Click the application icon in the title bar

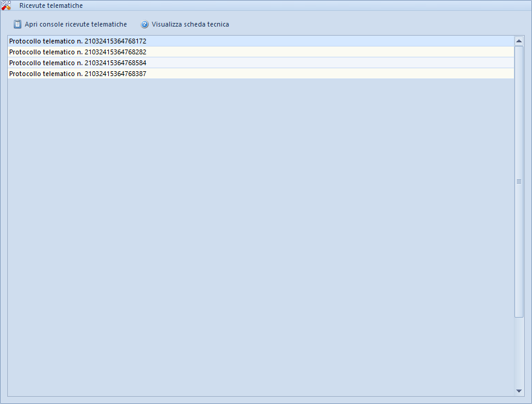[6, 5]
